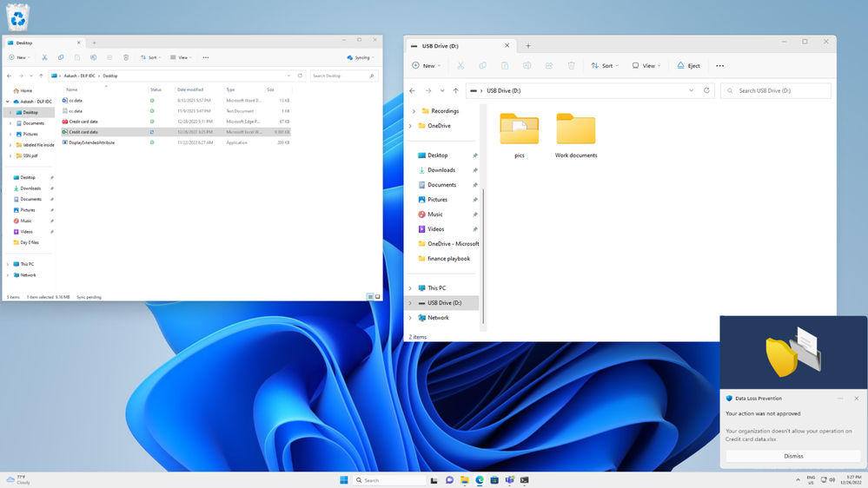868x488 pixels.
Task: Open three-dots See more in Desktop window
Action: (206, 57)
